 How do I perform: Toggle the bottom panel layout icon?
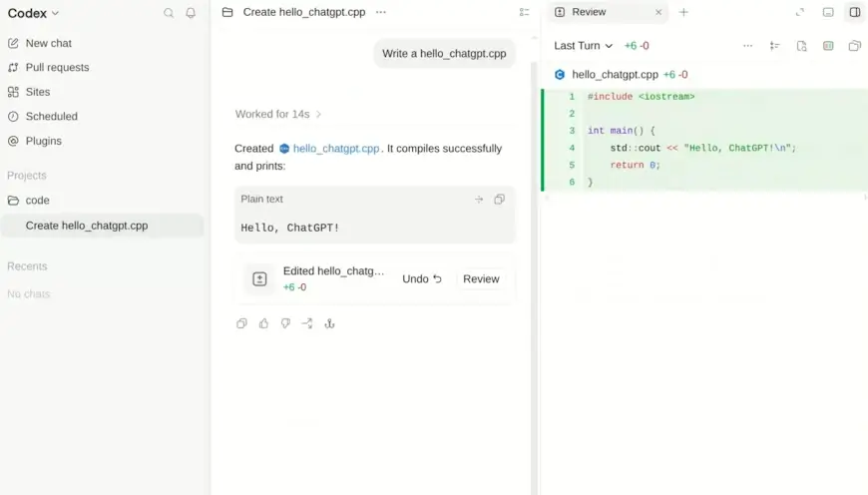[828, 12]
